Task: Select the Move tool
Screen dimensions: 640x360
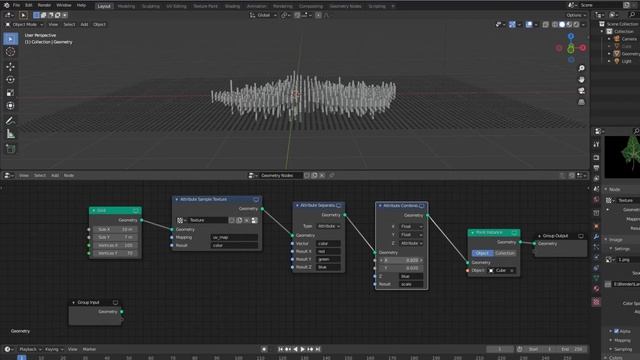Action: pos(11,67)
